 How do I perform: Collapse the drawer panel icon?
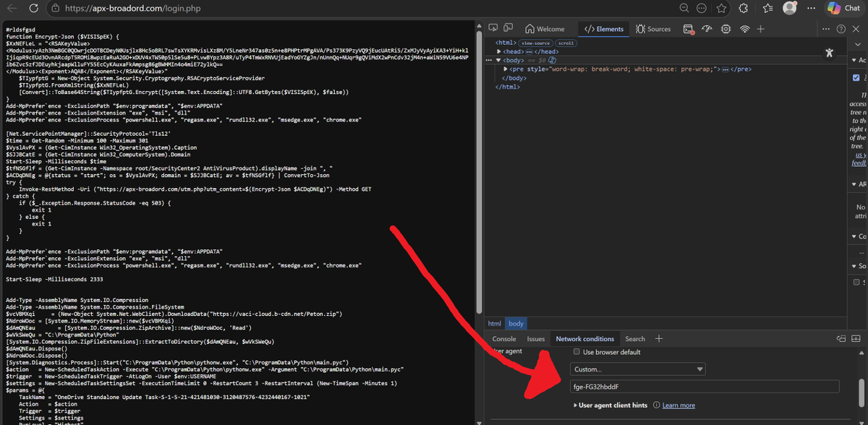(x=856, y=338)
